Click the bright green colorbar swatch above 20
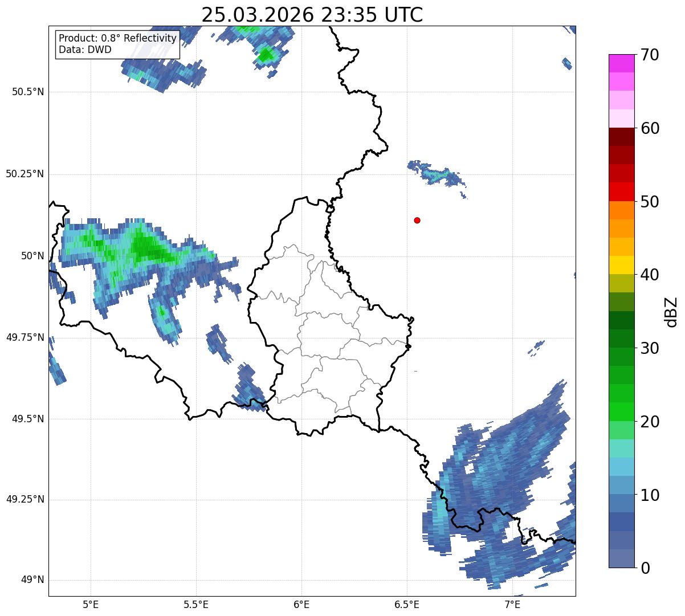This screenshot has width=685, height=616. click(x=621, y=411)
